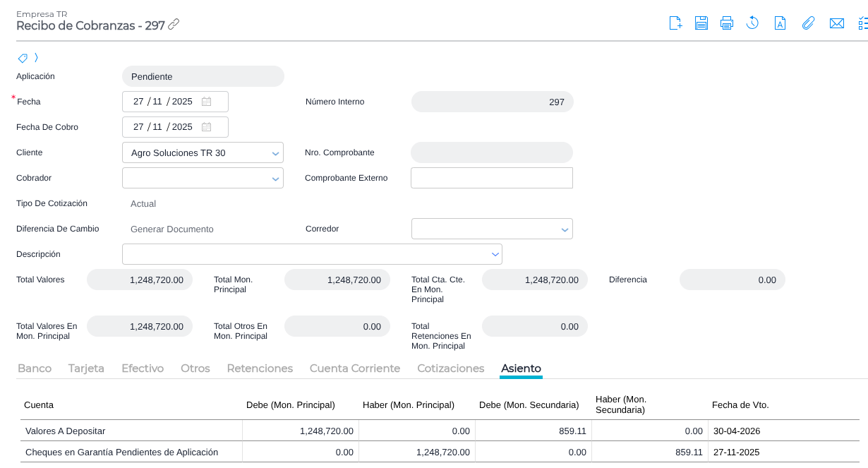This screenshot has height=468, width=868.
Task: Open the Cobrador dropdown list
Action: [x=275, y=179]
